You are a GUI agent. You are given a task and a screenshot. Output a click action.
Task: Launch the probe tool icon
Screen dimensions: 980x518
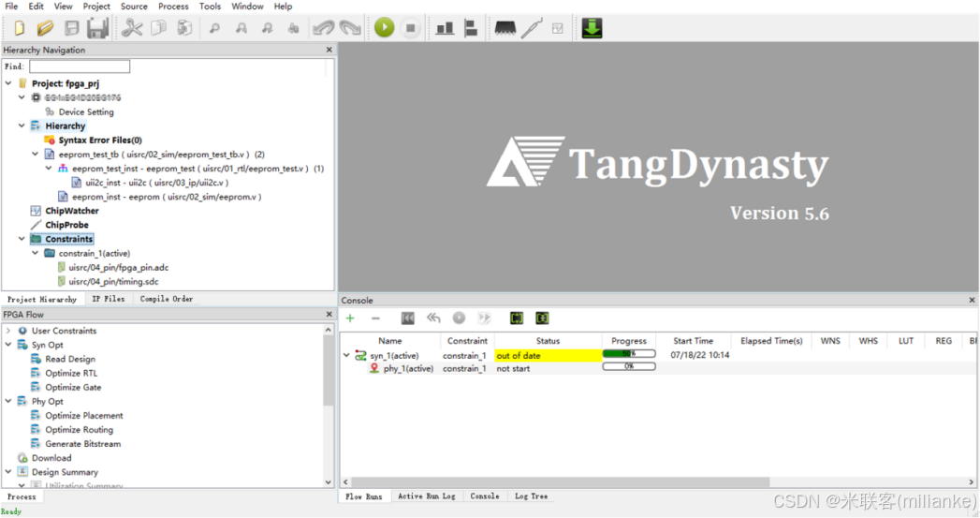[532, 28]
